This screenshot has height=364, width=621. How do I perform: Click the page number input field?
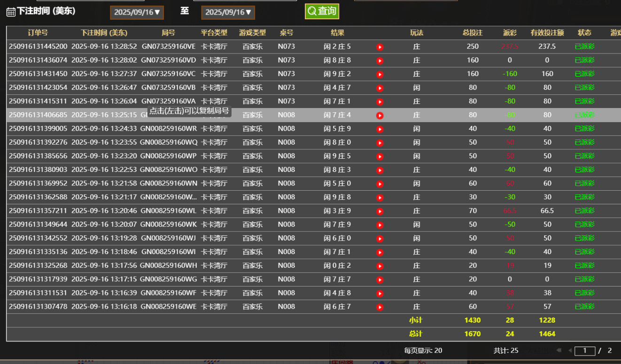585,350
